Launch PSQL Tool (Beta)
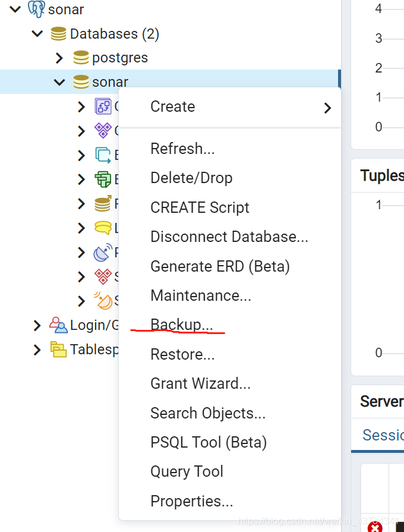Image resolution: width=404 pixels, height=532 pixels. coord(230,442)
